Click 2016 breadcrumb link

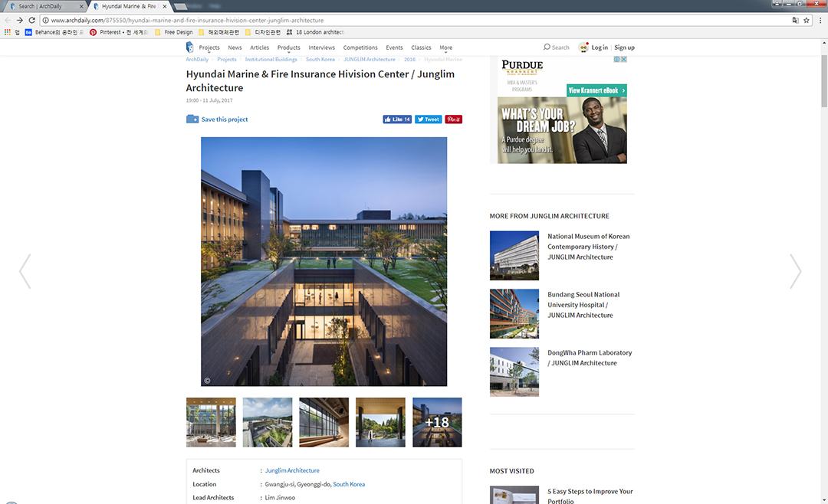[x=409, y=60]
